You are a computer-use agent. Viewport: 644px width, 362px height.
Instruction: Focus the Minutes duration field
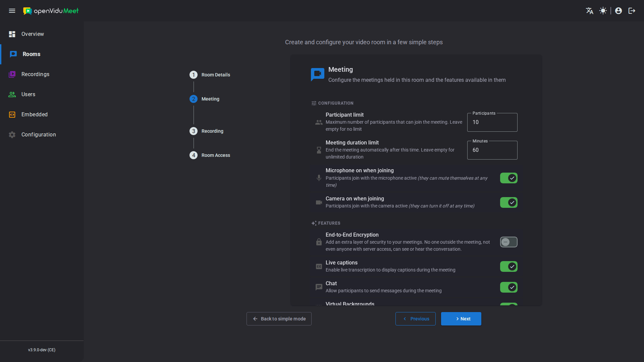coord(492,150)
